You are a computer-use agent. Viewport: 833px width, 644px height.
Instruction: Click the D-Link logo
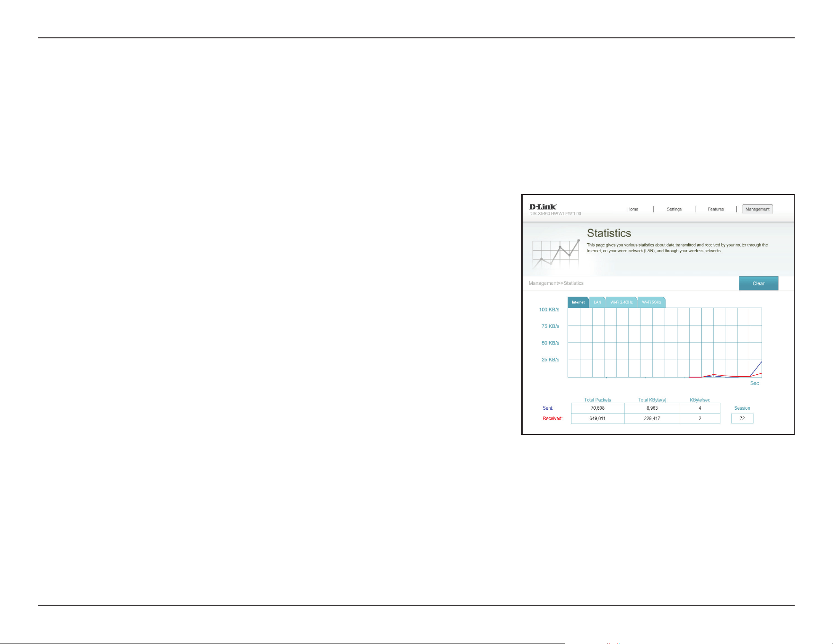click(x=543, y=207)
